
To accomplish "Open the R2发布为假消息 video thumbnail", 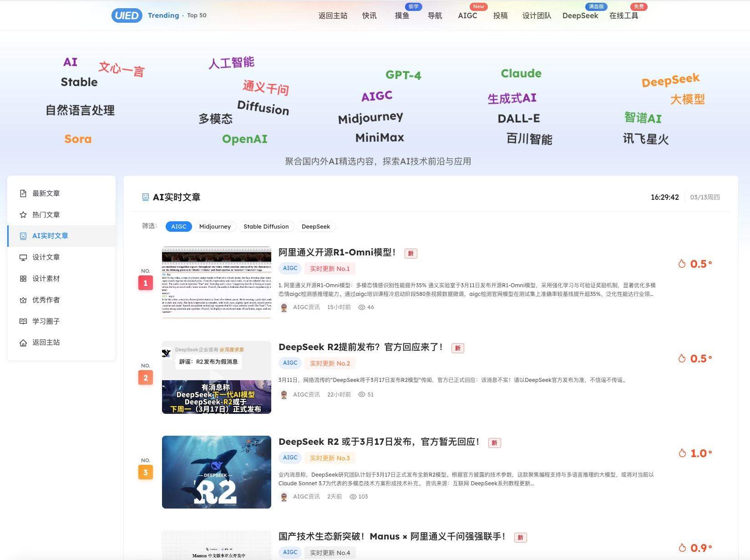I will [217, 377].
